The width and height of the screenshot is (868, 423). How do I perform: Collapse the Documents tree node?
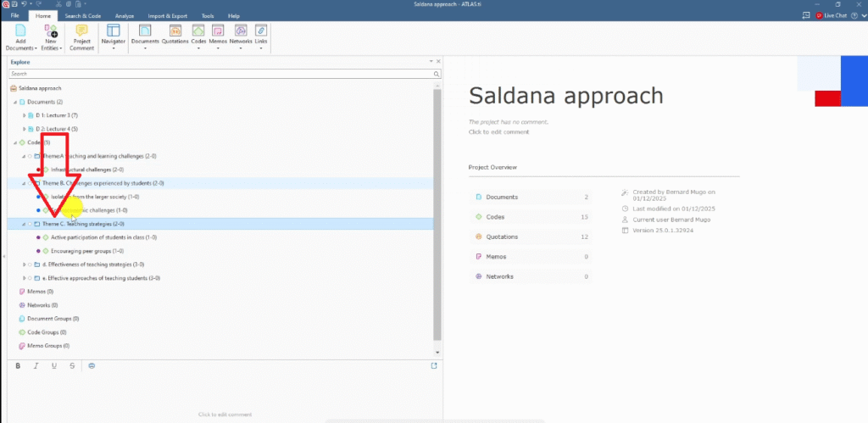pyautogui.click(x=15, y=102)
